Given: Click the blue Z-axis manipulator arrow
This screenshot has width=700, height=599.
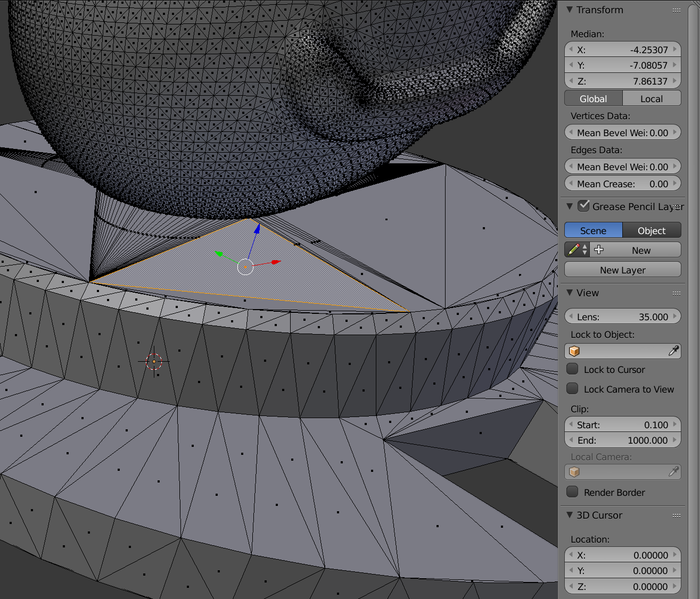Looking at the screenshot, I should click(257, 230).
